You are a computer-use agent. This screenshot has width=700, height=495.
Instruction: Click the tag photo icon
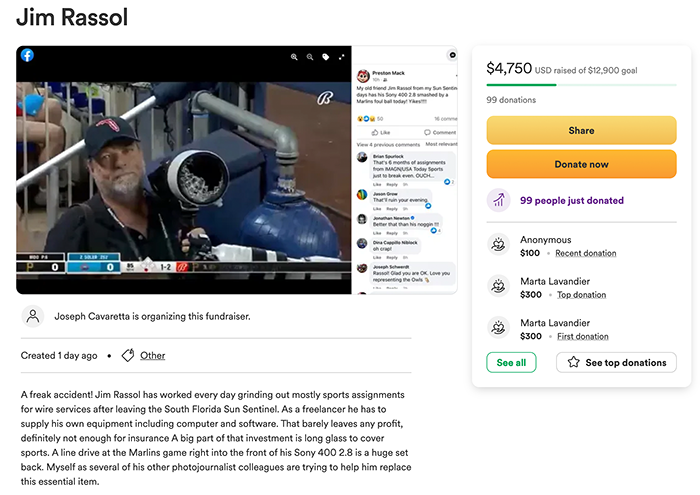tap(326, 57)
